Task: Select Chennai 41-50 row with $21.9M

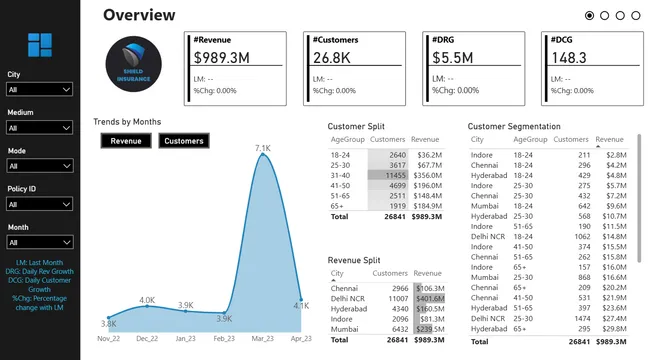Action: click(x=548, y=298)
